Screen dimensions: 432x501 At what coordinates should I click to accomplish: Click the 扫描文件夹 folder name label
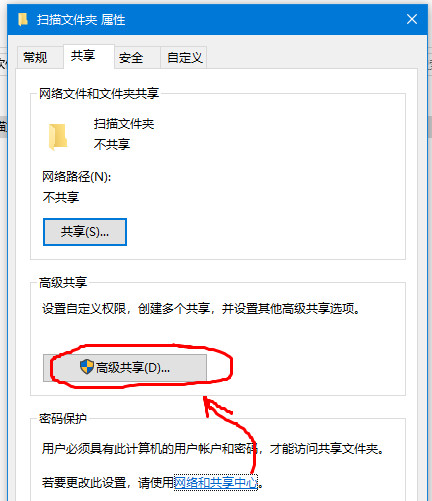point(124,124)
